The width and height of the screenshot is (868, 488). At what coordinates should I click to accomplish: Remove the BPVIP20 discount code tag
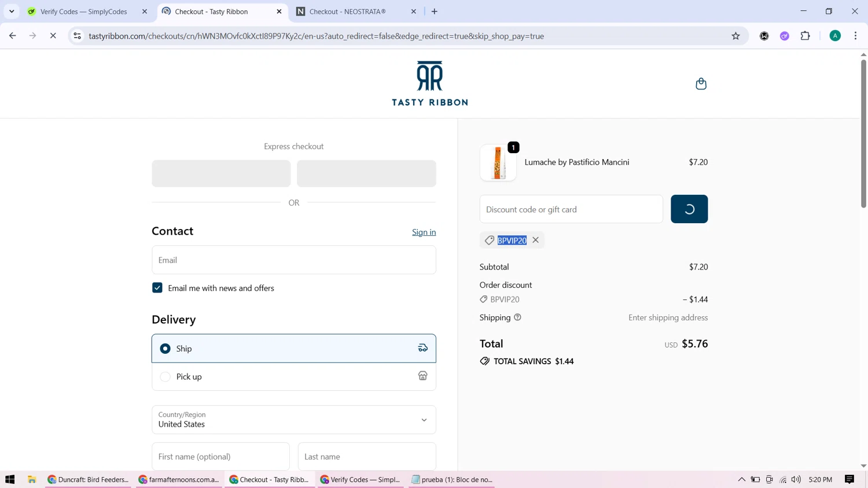click(536, 240)
